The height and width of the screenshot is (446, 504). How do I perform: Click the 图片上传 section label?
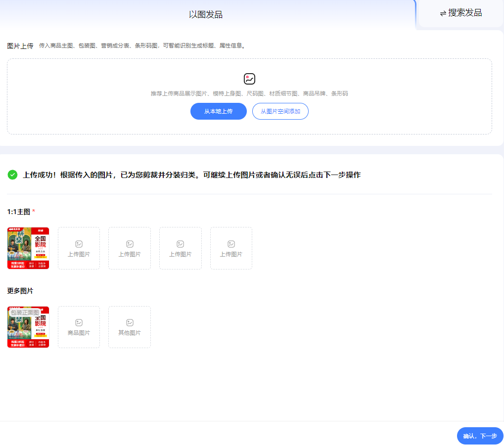20,46
